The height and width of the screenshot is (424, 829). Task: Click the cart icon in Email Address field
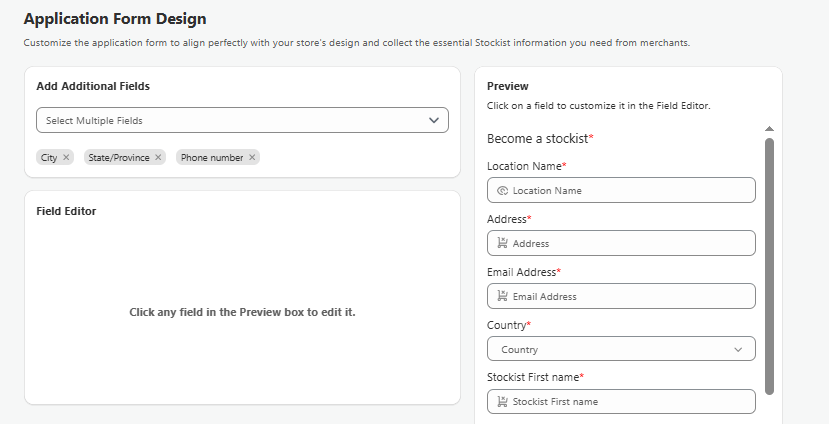(x=502, y=296)
